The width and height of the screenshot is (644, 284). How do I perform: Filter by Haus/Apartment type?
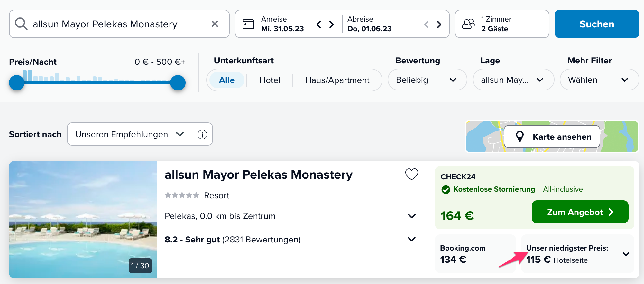coord(337,80)
